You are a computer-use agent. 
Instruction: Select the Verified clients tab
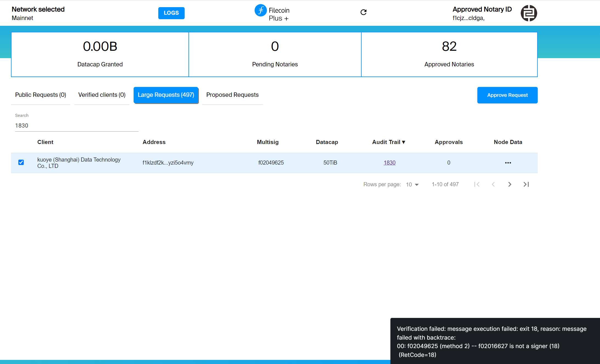pyautogui.click(x=102, y=95)
